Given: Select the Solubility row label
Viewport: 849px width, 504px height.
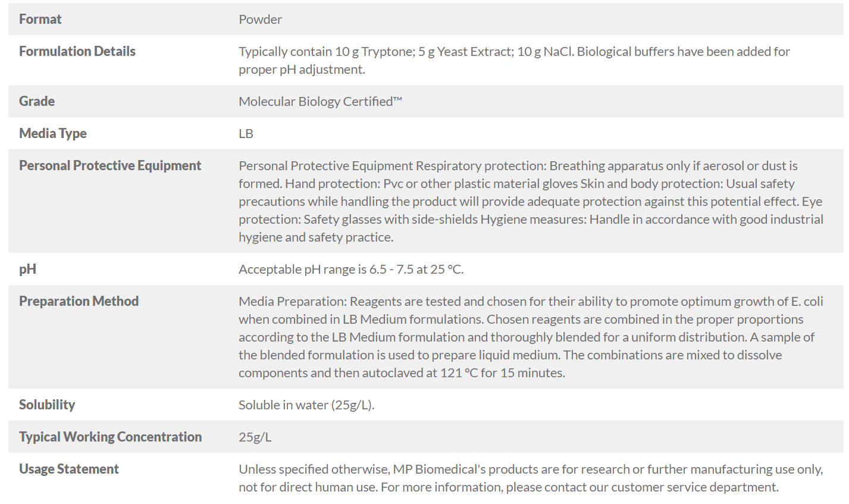Looking at the screenshot, I should pyautogui.click(x=47, y=405).
